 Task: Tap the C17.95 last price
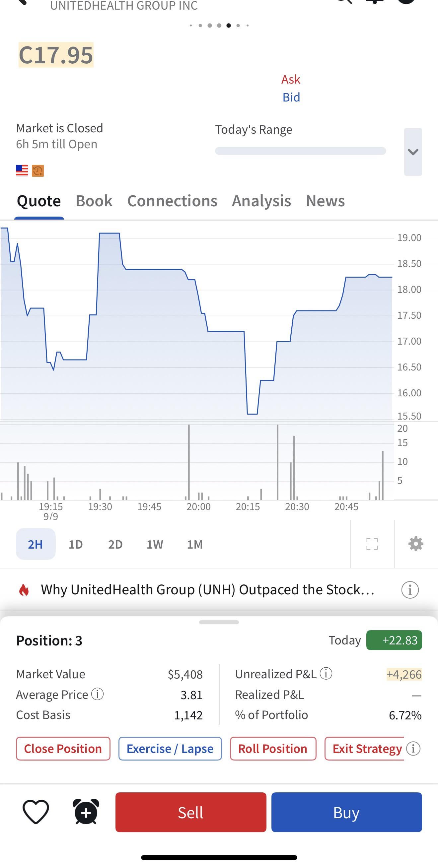pos(56,55)
